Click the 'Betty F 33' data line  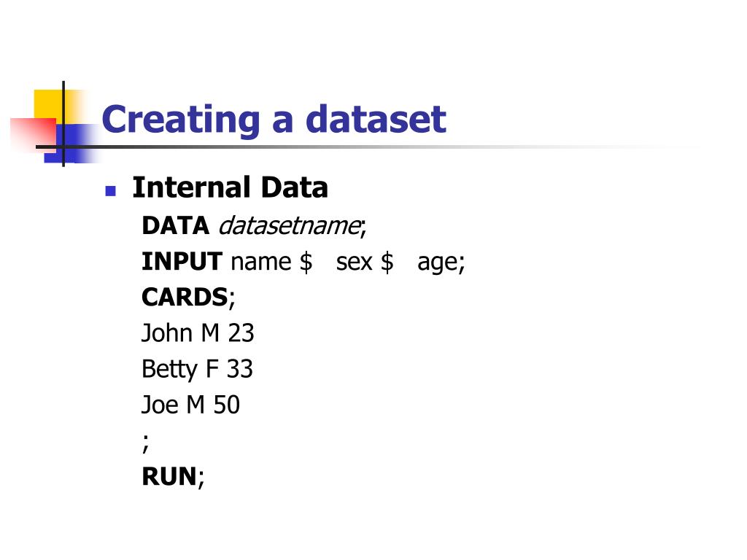coord(197,369)
